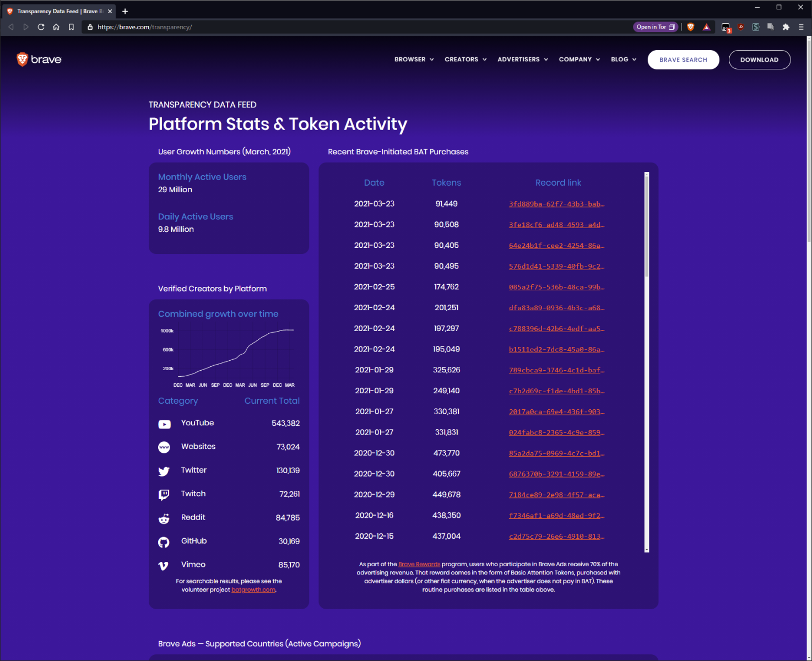812x661 pixels.
Task: Go to the browser home page
Action: pos(56,27)
